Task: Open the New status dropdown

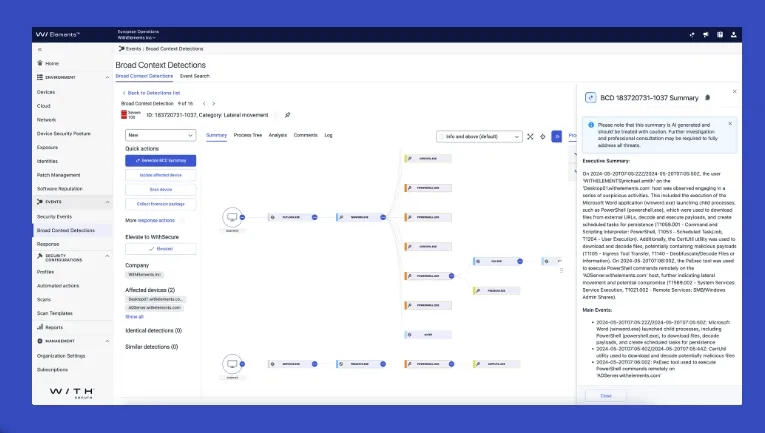Action: tap(161, 135)
